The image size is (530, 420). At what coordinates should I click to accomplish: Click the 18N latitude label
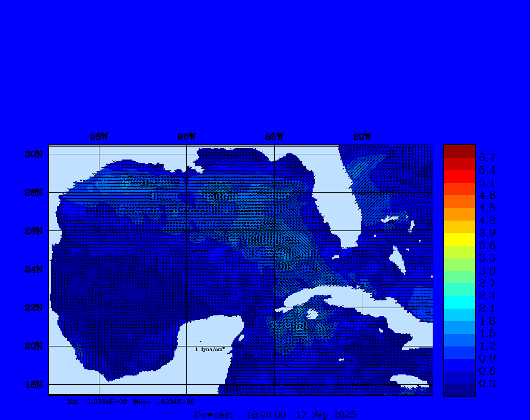[x=33, y=384]
